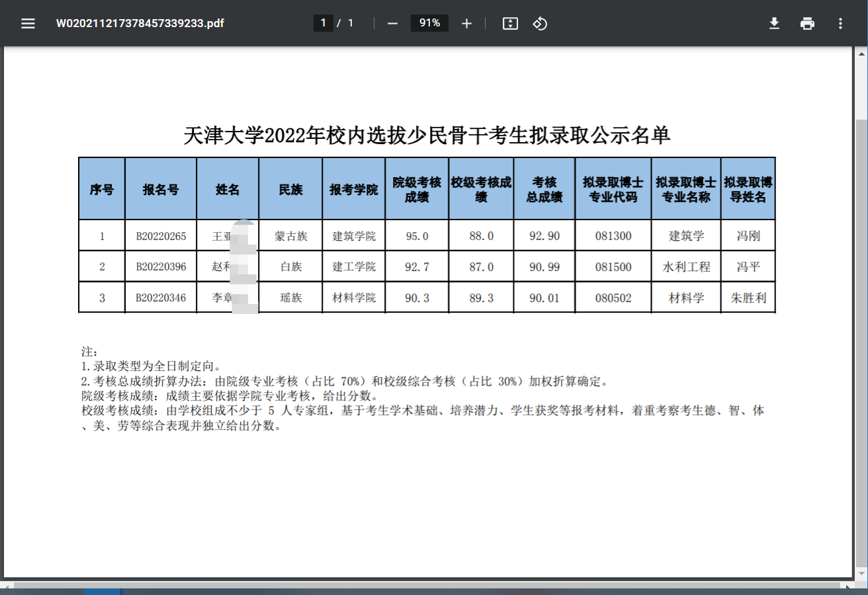
Task: Click the 91% zoom level field
Action: point(429,23)
